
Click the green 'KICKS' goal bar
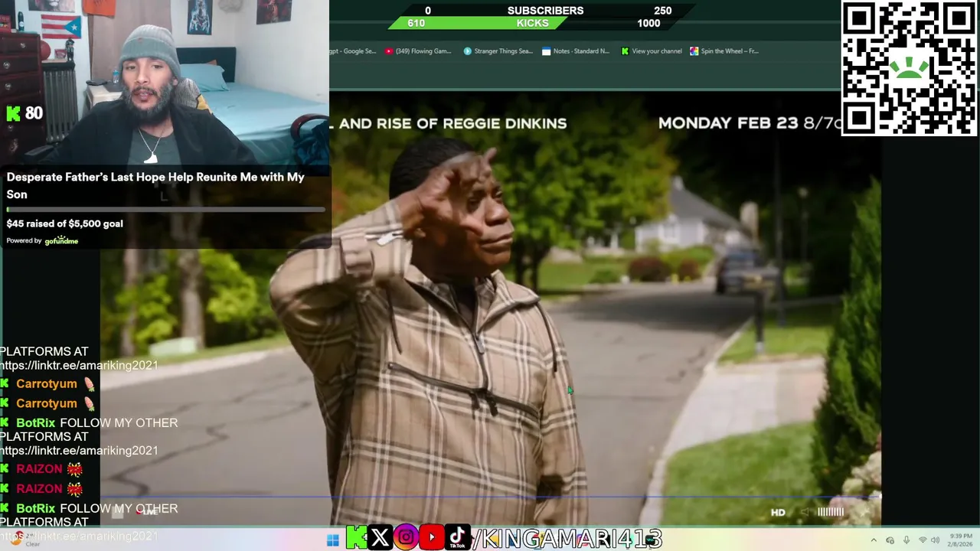tap(478, 23)
